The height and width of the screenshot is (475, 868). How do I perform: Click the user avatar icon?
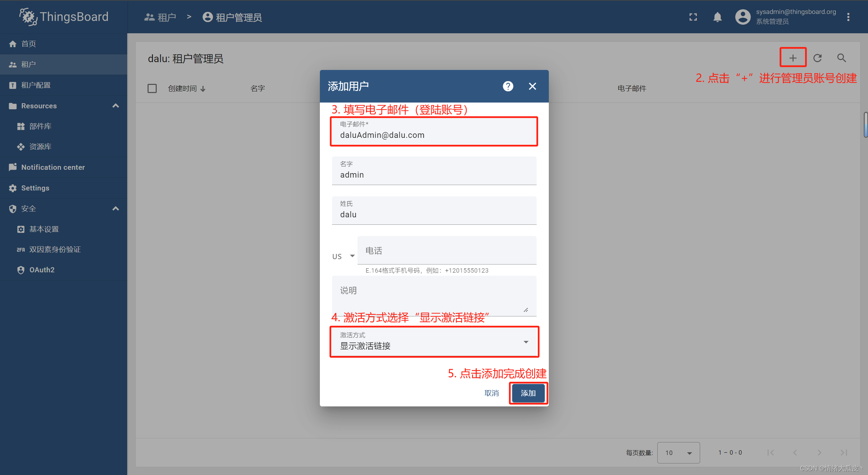pos(743,17)
